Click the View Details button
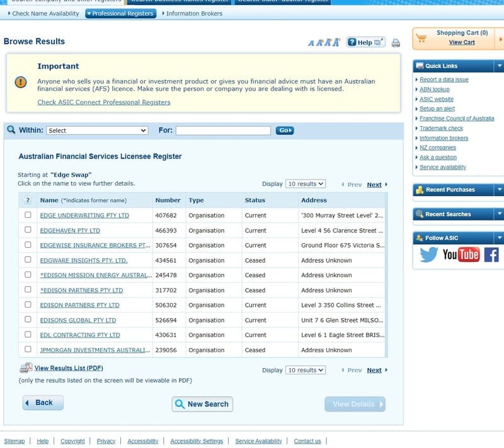 click(355, 404)
